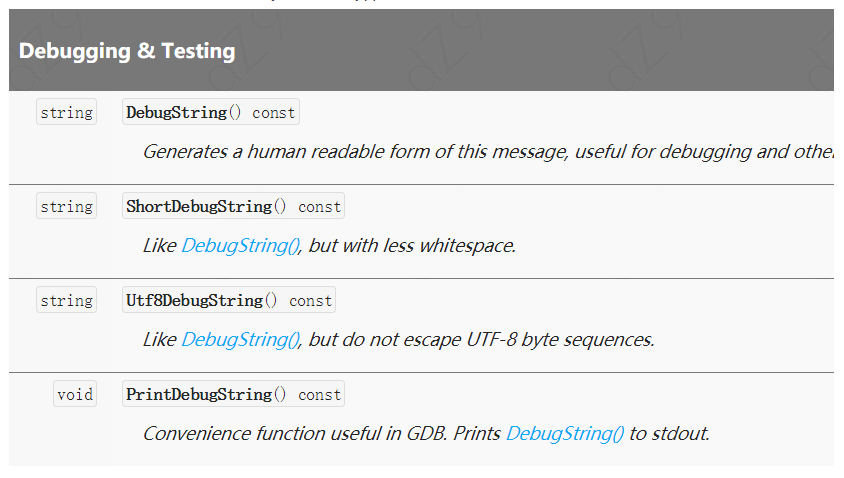This screenshot has width=844, height=478.
Task: Click 'Convenience function useful in GDB' text
Action: 295,434
